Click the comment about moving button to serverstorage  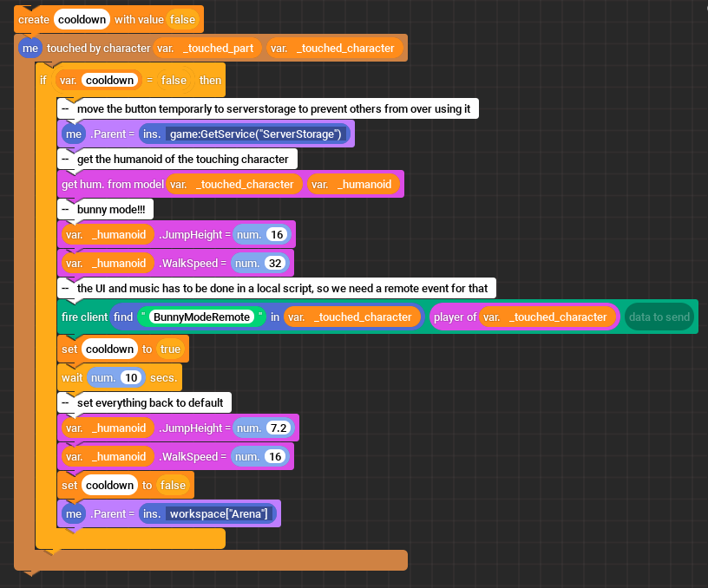[268, 108]
